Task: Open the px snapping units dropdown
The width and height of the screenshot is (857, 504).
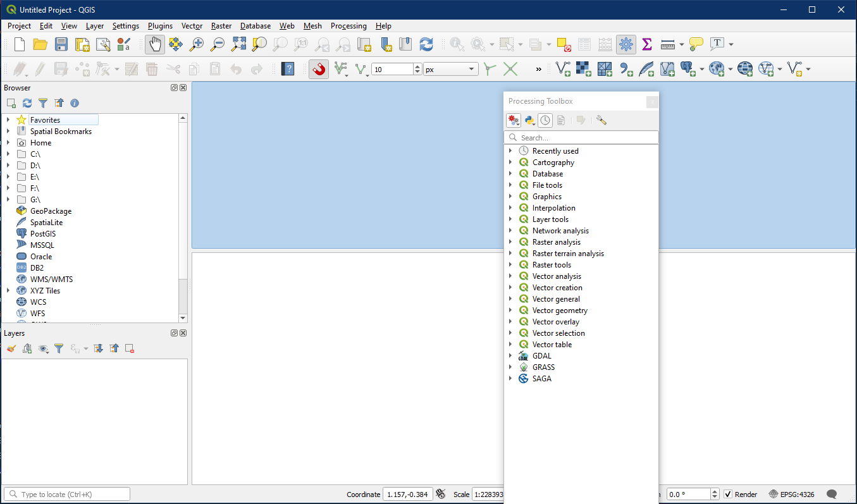Action: (x=451, y=70)
